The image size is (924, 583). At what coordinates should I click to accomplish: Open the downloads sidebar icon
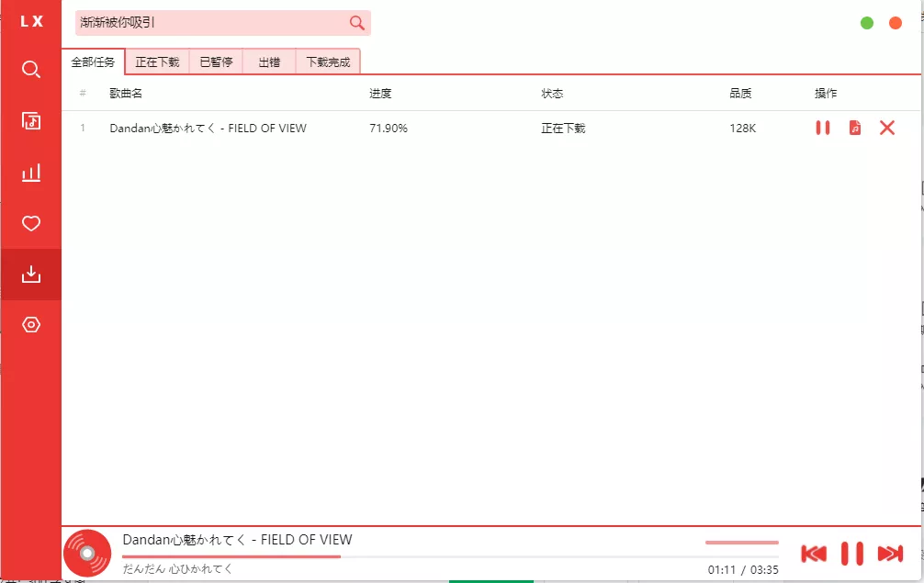coord(30,275)
